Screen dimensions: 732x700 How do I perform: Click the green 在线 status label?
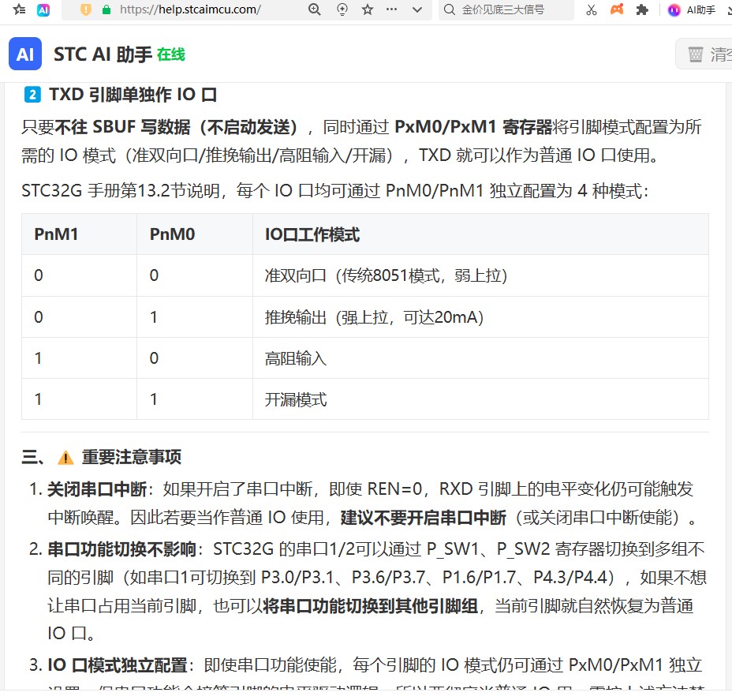[171, 54]
